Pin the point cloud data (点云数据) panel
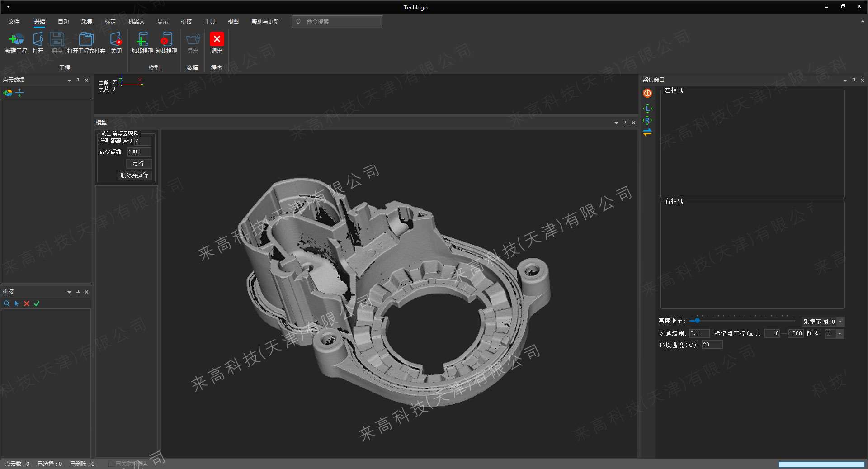This screenshot has height=469, width=868. 78,80
